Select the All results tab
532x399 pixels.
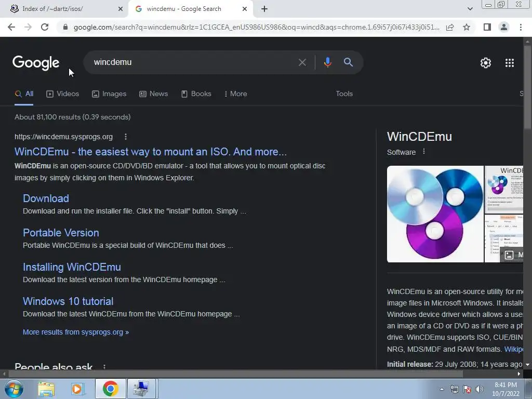[x=24, y=94]
